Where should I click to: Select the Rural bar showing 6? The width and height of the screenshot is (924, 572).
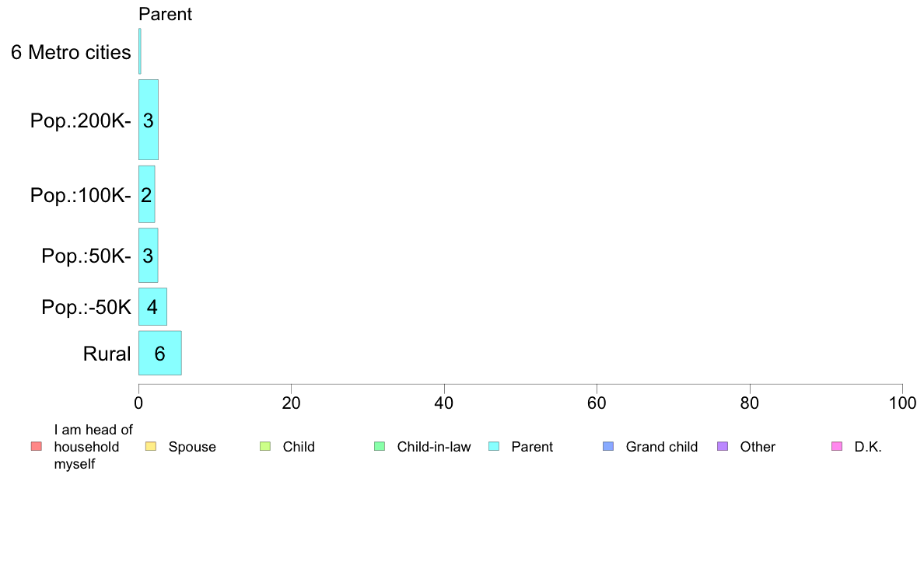[x=159, y=353]
